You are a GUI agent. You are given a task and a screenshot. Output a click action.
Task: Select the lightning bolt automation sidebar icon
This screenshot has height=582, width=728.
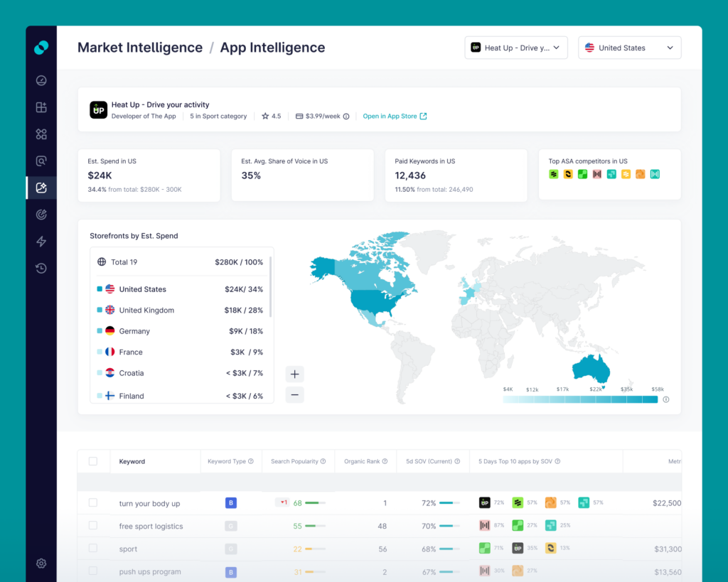41,241
